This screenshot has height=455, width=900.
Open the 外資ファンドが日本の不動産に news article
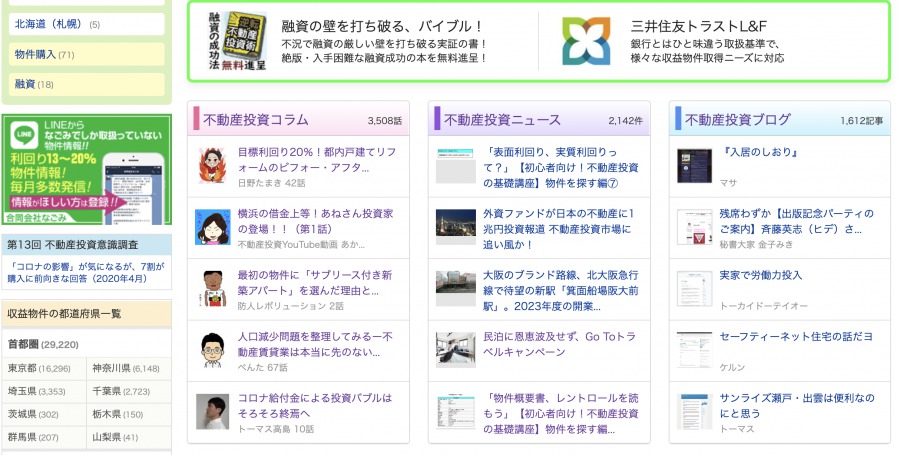558,229
